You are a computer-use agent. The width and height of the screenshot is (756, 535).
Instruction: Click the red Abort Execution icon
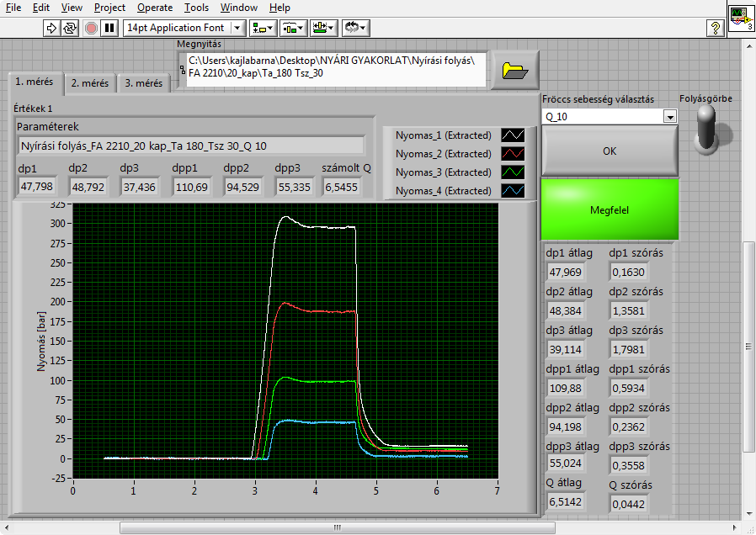coord(91,28)
